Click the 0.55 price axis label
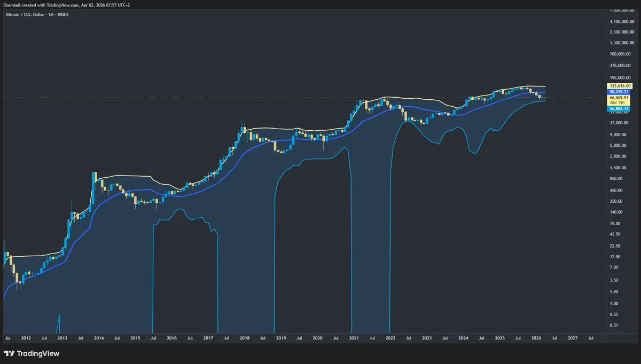This screenshot has height=364, width=641. (x=614, y=314)
